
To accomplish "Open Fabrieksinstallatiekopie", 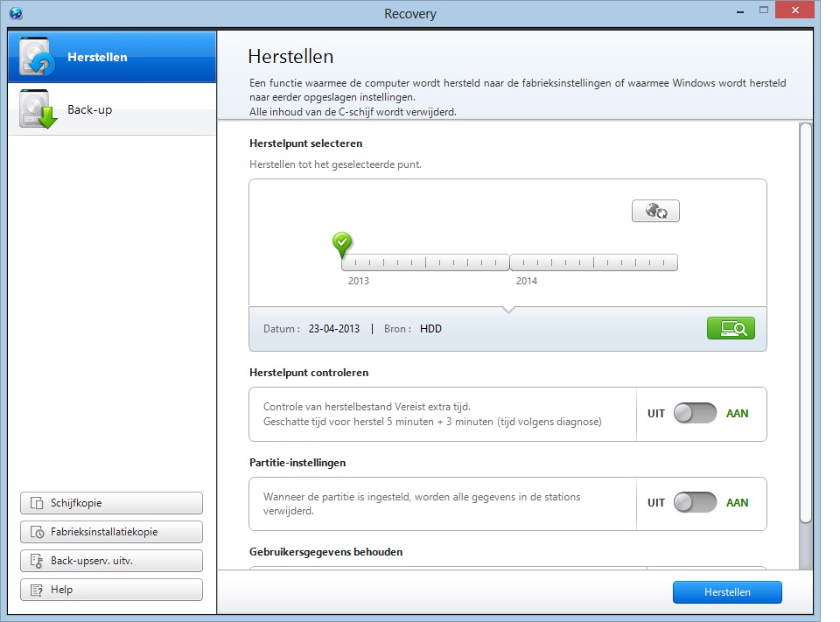I will click(111, 532).
